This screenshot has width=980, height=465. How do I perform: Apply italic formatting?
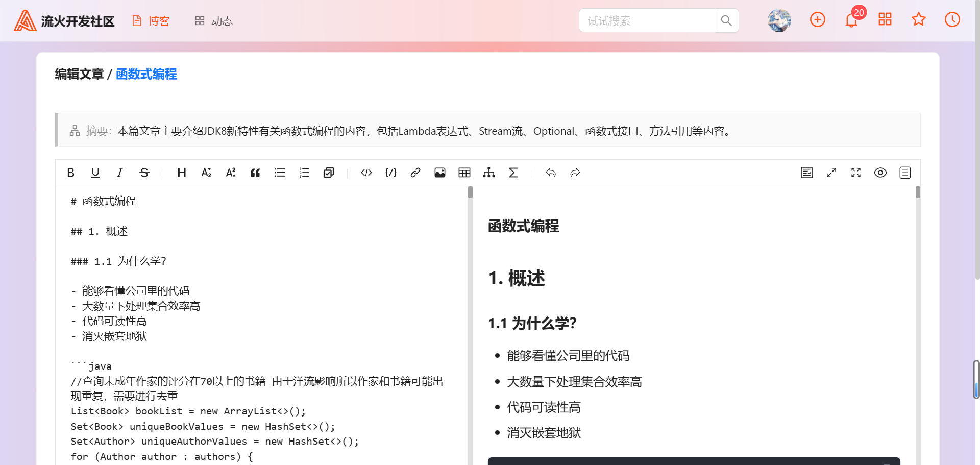pos(120,173)
